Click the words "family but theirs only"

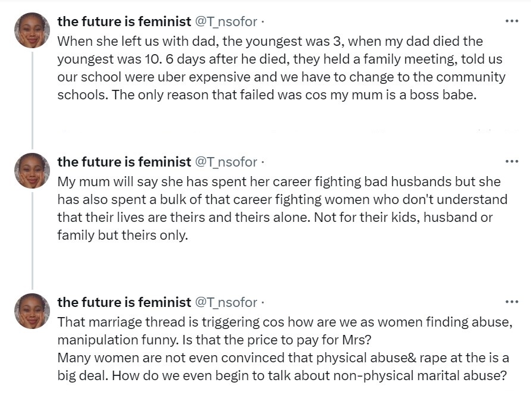pyautogui.click(x=122, y=236)
